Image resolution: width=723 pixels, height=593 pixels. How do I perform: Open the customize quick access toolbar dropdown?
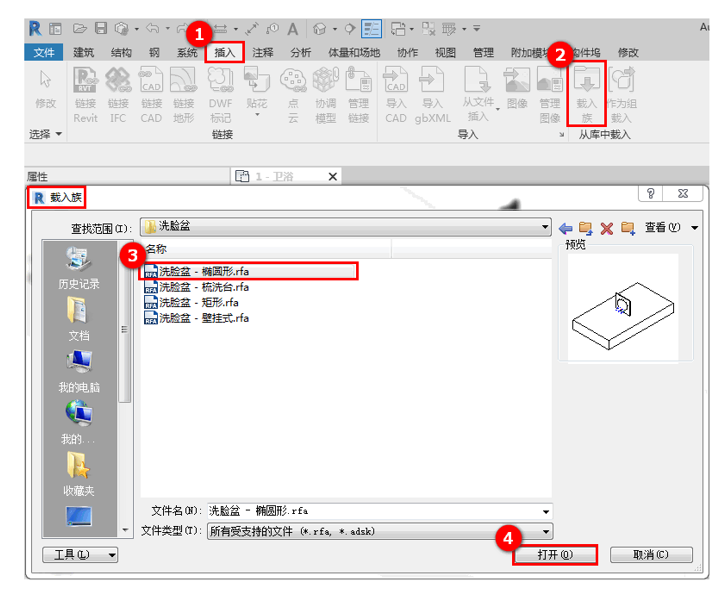(477, 29)
